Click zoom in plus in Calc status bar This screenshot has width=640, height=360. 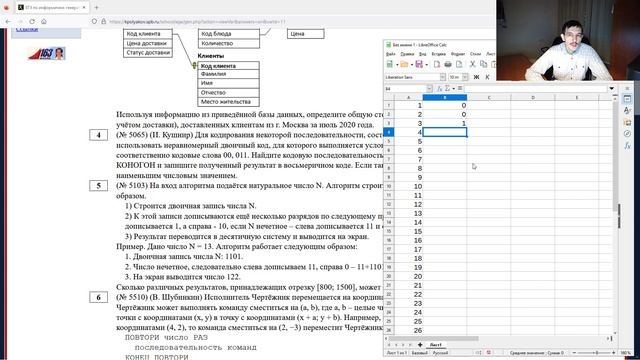613,353
